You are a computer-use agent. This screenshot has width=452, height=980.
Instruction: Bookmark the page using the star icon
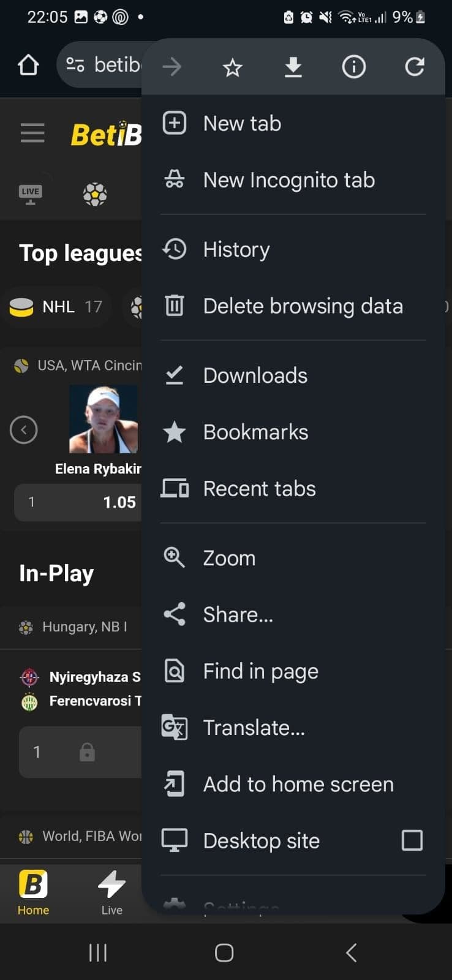coord(232,67)
